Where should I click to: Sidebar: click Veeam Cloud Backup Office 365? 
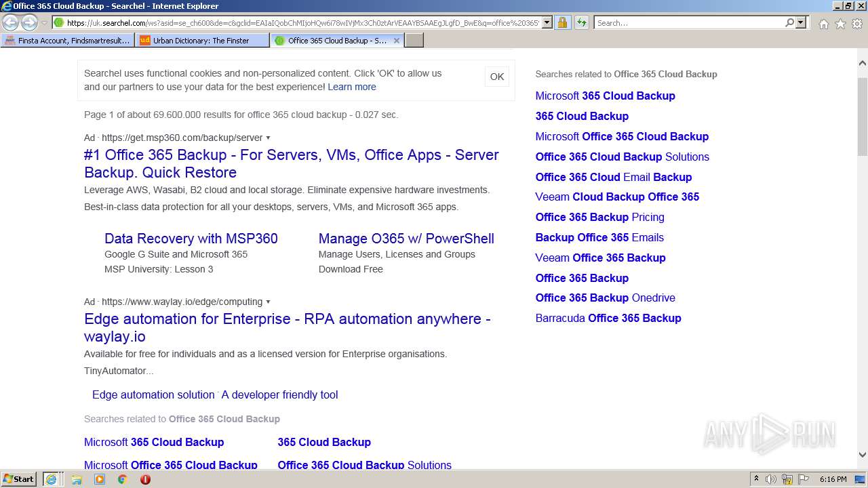pos(617,197)
